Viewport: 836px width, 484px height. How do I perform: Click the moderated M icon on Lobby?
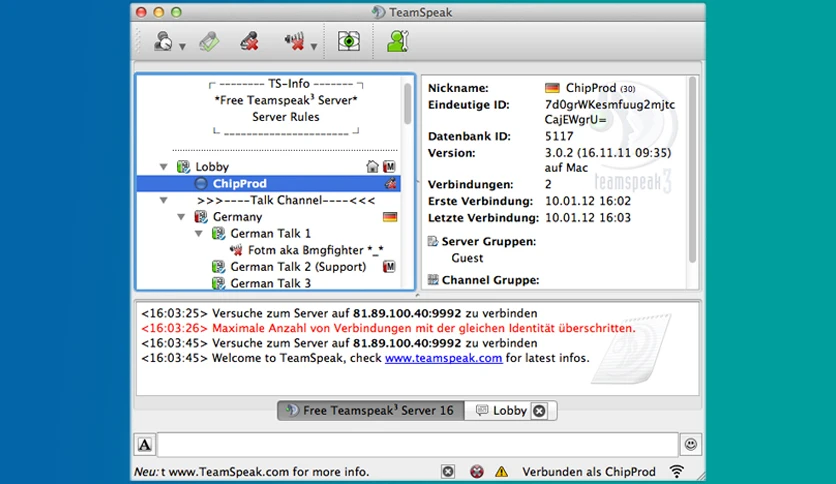[389, 167]
